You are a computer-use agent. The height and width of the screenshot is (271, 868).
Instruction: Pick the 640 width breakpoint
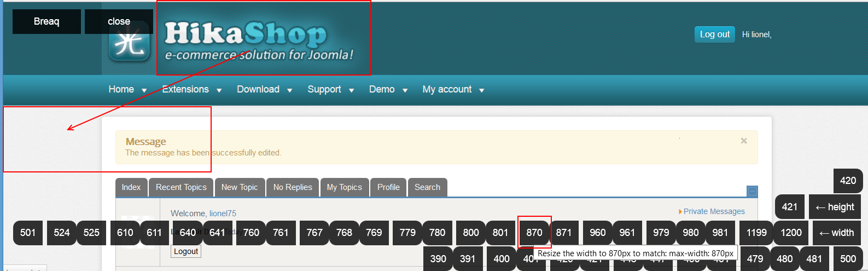188,233
